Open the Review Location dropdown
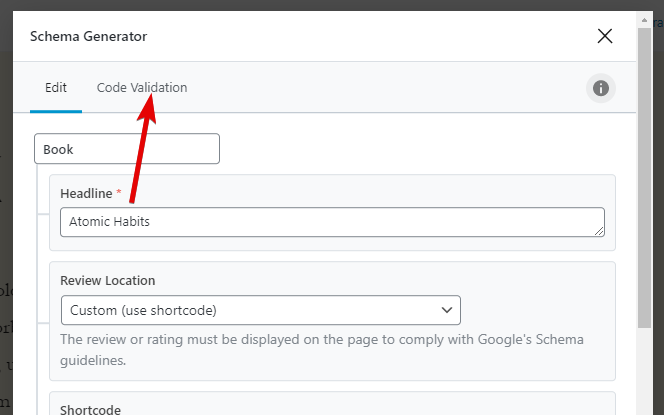 click(261, 310)
